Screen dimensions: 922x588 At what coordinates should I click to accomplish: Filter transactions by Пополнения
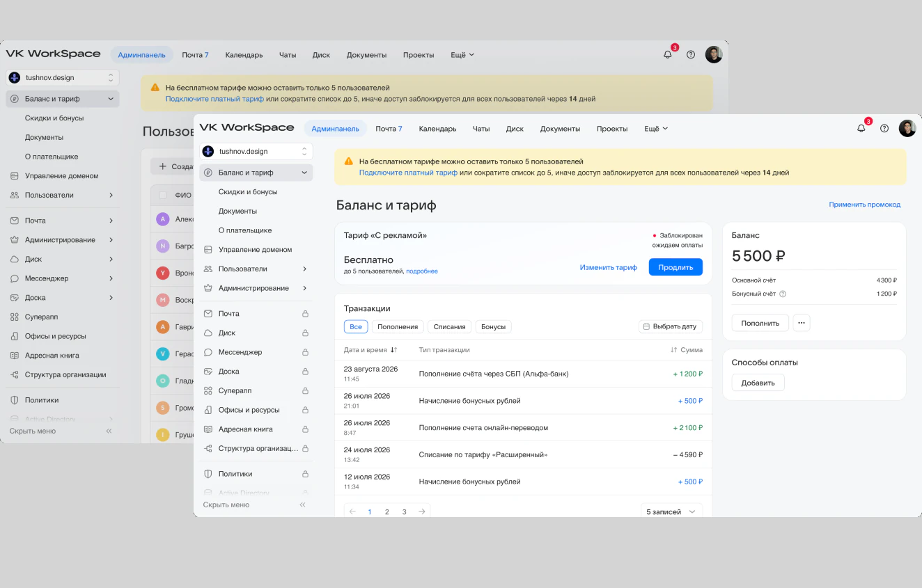point(399,326)
